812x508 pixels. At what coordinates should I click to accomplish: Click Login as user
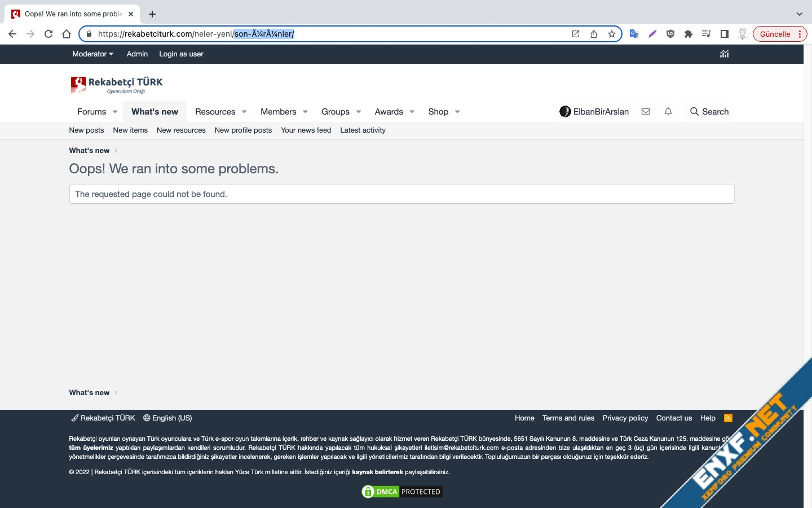181,54
